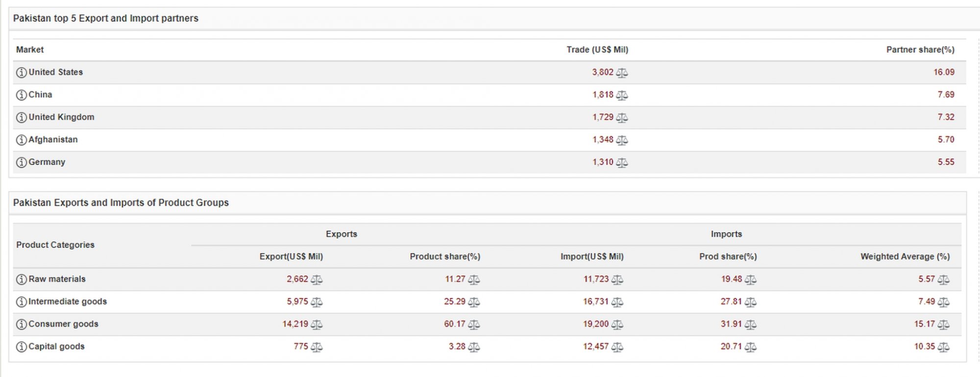Click the scale icon next to weighted average 15.17
Viewport: 980px width, 377px height.
point(944,325)
